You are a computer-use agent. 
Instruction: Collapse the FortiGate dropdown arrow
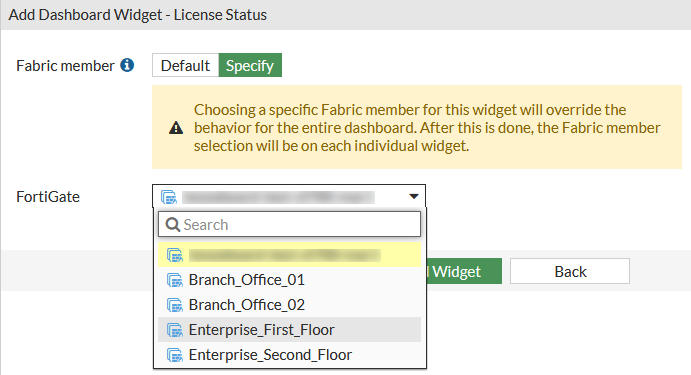click(413, 196)
